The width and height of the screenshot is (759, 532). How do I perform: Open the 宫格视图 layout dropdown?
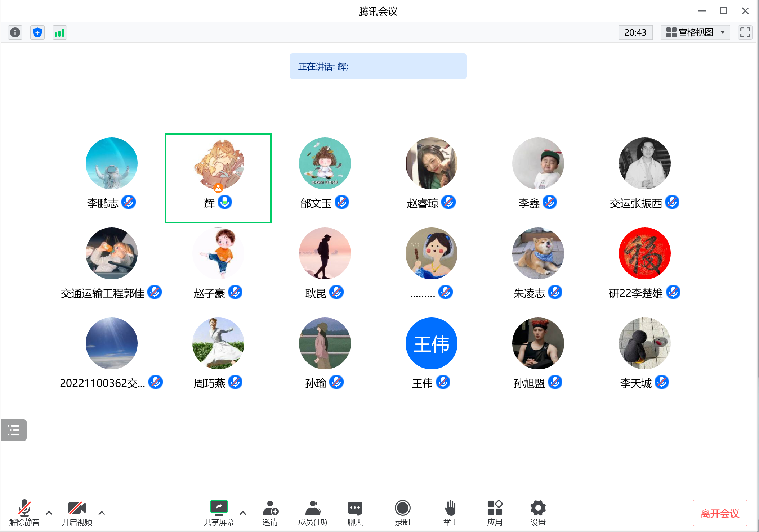pos(695,32)
